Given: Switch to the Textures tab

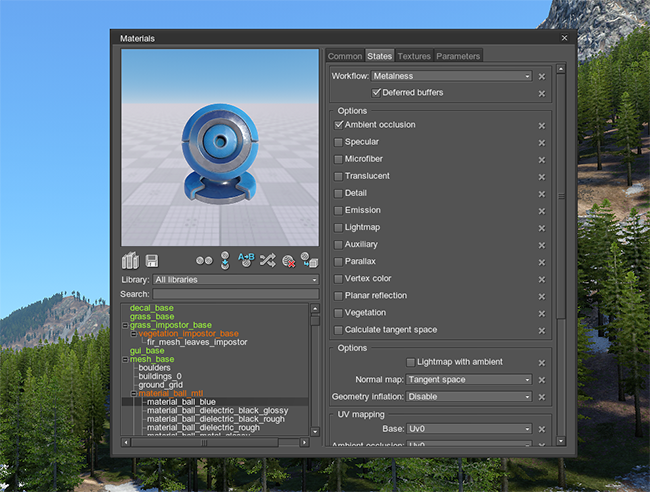Looking at the screenshot, I should click(413, 56).
